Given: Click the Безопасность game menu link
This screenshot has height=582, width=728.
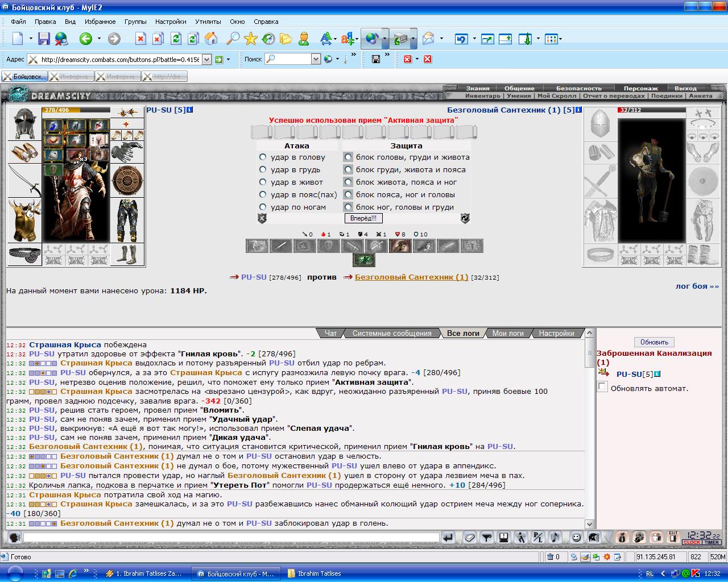Looking at the screenshot, I should [x=578, y=88].
